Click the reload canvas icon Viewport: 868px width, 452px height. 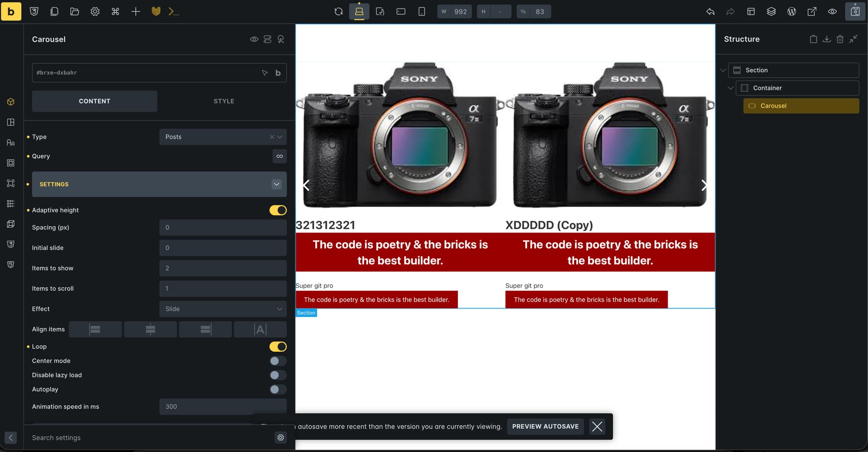[339, 12]
